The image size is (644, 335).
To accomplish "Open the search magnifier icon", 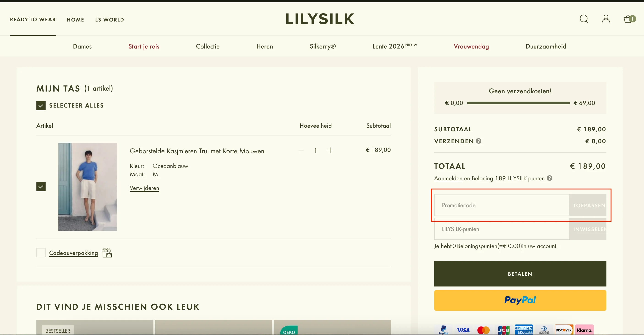I will [584, 19].
